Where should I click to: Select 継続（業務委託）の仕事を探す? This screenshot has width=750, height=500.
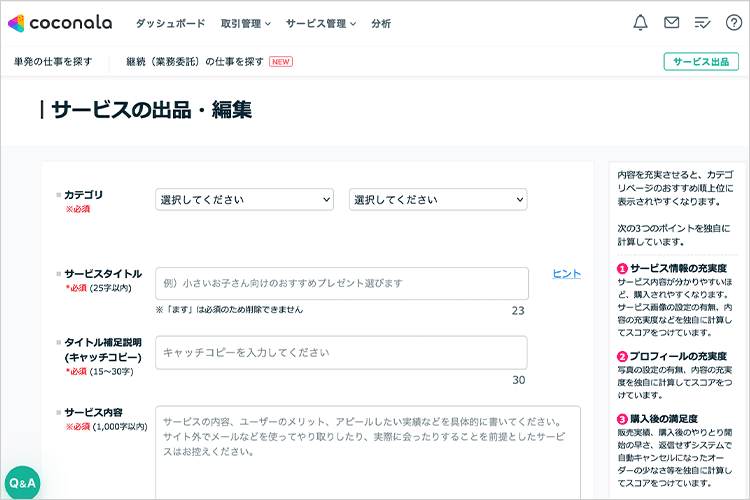click(195, 62)
